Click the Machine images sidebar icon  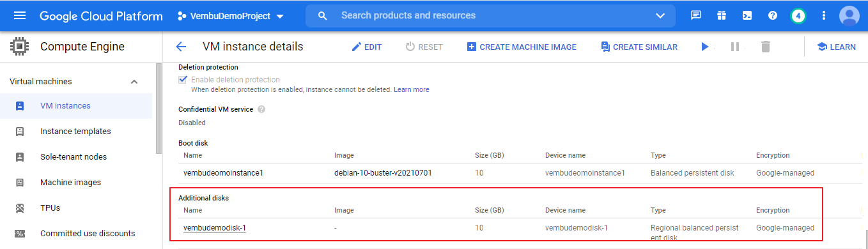pos(20,183)
